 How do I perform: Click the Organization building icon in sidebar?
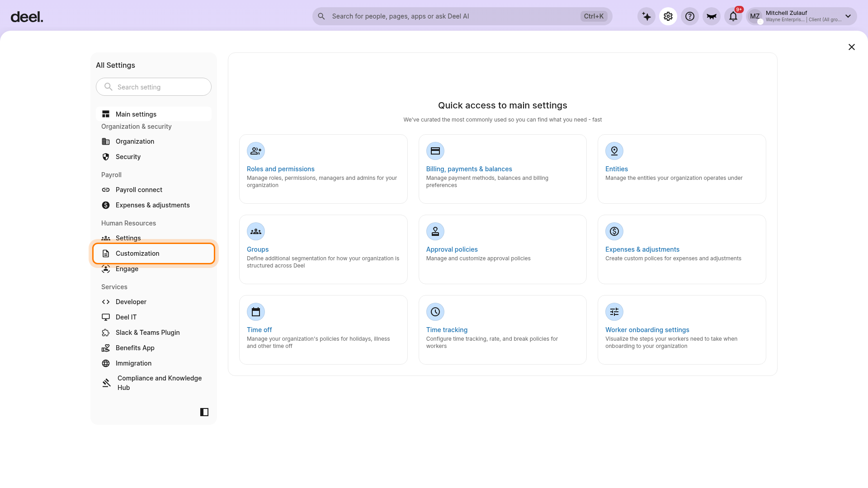pos(106,141)
